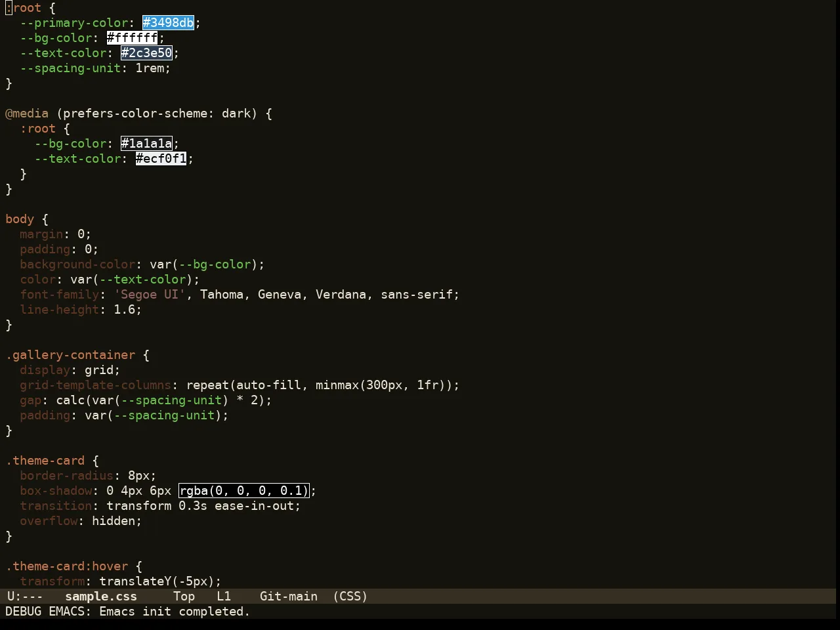Viewport: 840px width, 630px height.
Task: Click the '.theme-card' selector with opening brace
Action: coord(52,461)
